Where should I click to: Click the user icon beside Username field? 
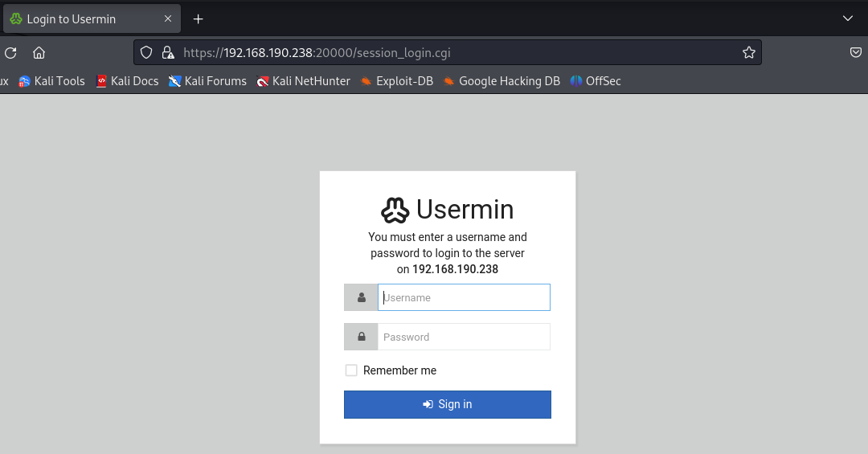click(361, 298)
